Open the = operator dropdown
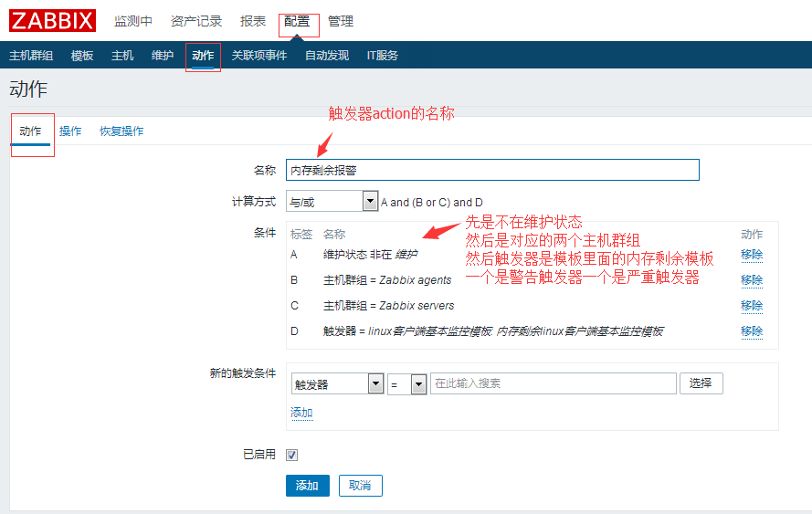This screenshot has width=812, height=514. [x=406, y=384]
